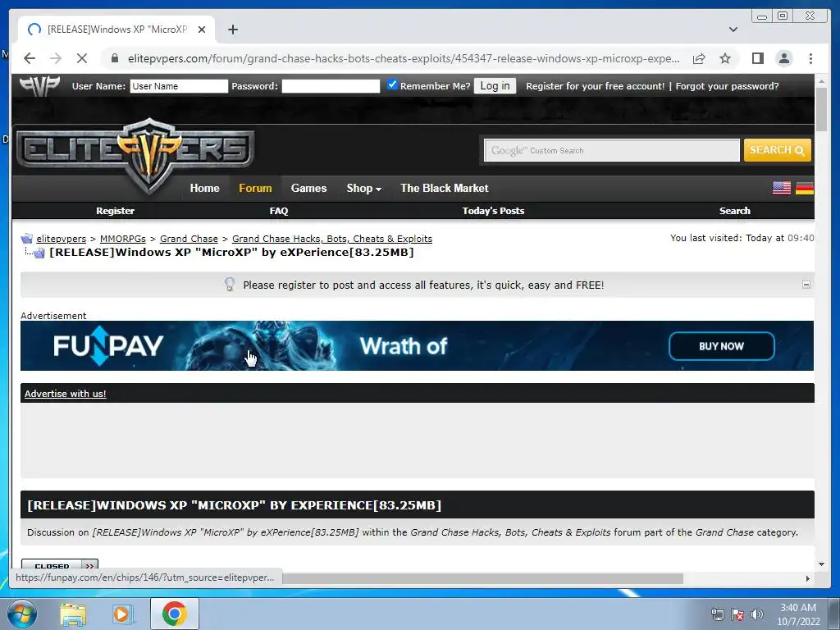
Task: Click the taskbar clock showing 3:40 AM
Action: pyautogui.click(x=798, y=614)
